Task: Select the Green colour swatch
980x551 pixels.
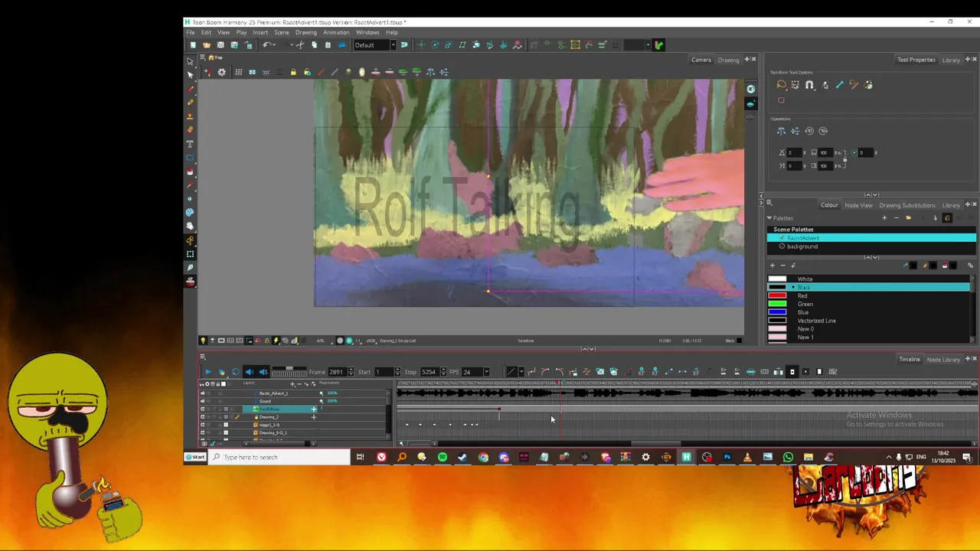Action: 777,304
